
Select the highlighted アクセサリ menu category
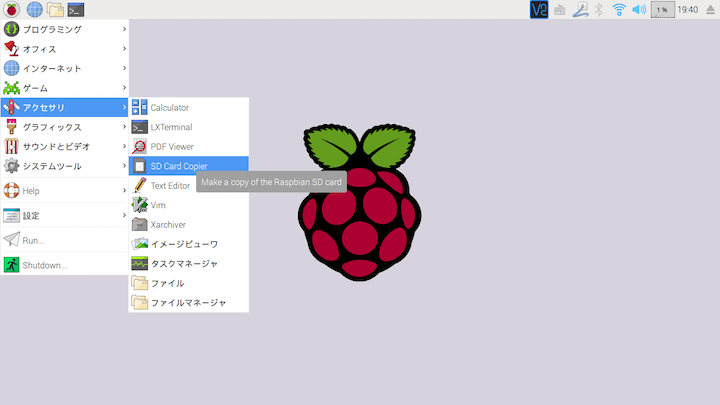65,107
